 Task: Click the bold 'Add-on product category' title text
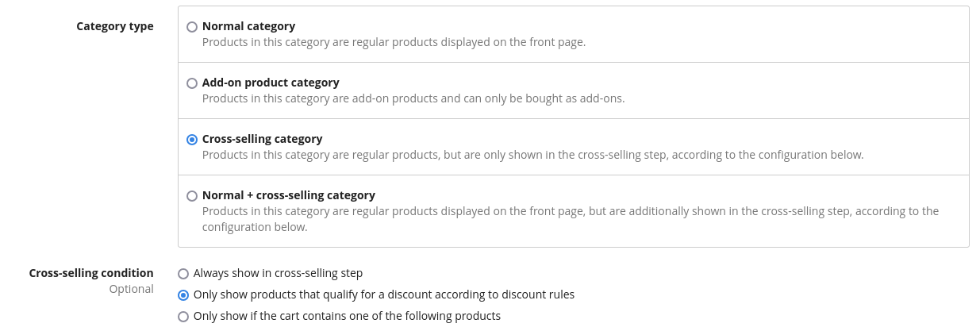click(x=271, y=83)
